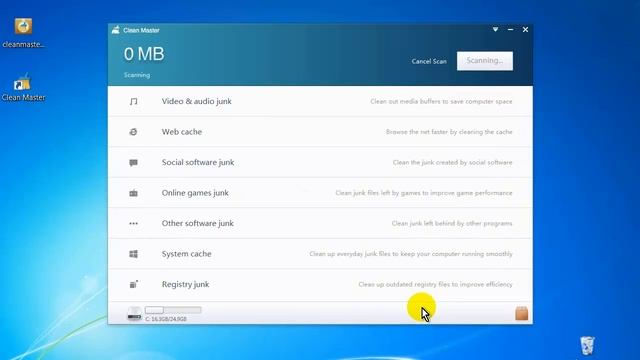The height and width of the screenshot is (360, 640).
Task: Select the System cache label
Action: pos(187,254)
